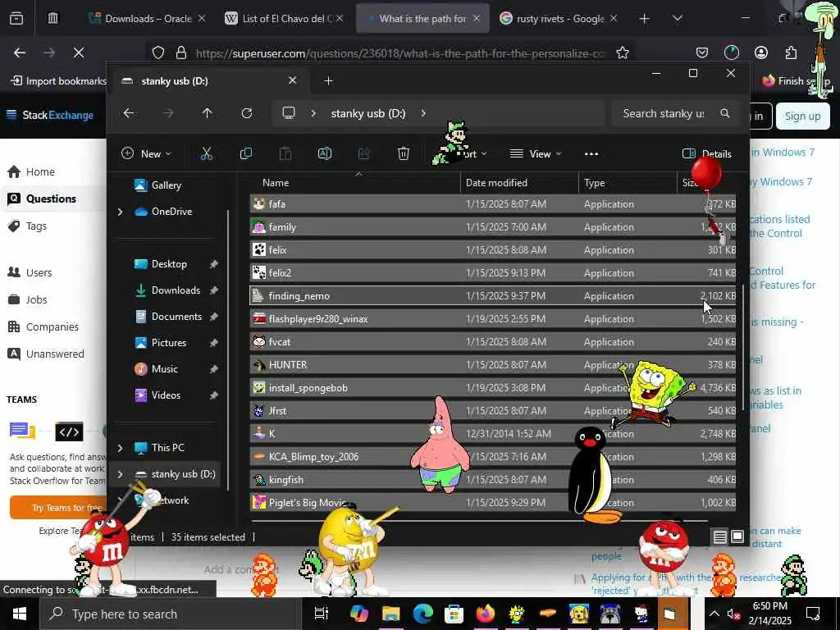Select the HUNTER application file
This screenshot has height=630, width=840.
(493, 365)
